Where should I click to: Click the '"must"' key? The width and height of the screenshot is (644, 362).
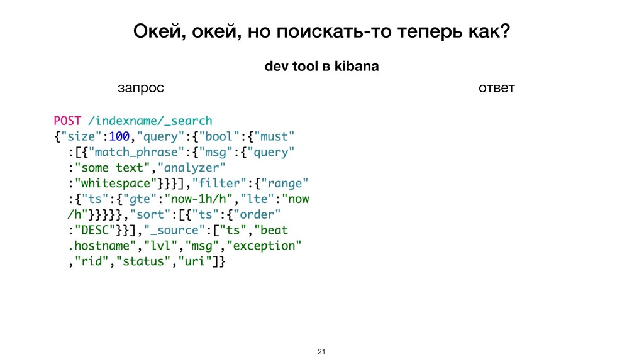coord(274,136)
